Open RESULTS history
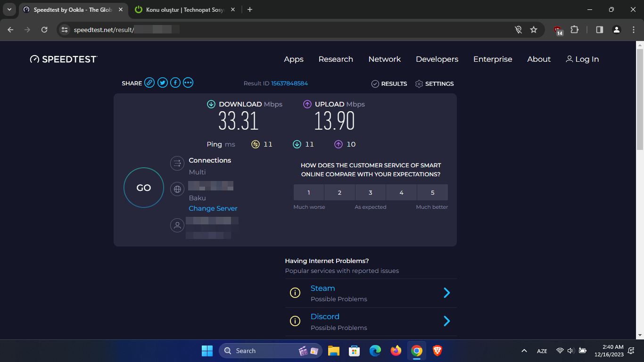 tap(389, 83)
